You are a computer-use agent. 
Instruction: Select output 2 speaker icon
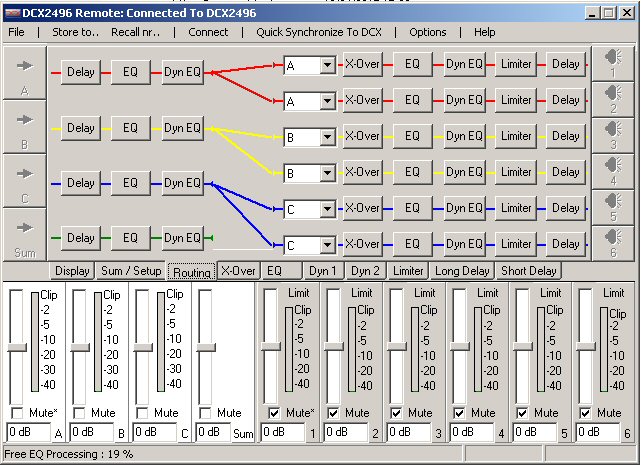pyautogui.click(x=613, y=93)
